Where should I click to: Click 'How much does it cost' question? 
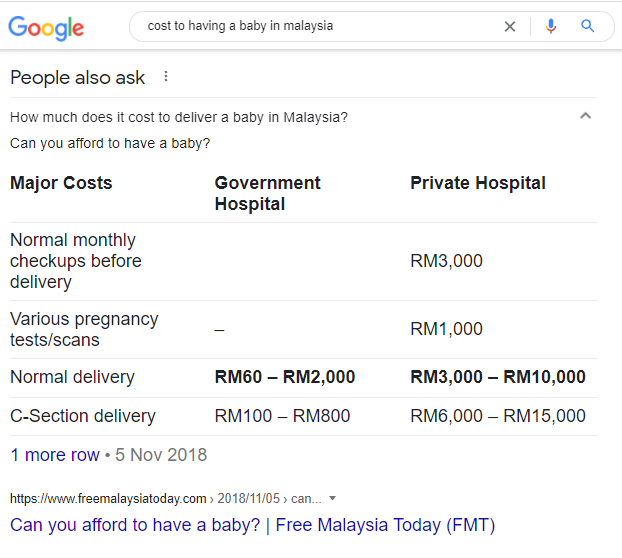point(179,117)
